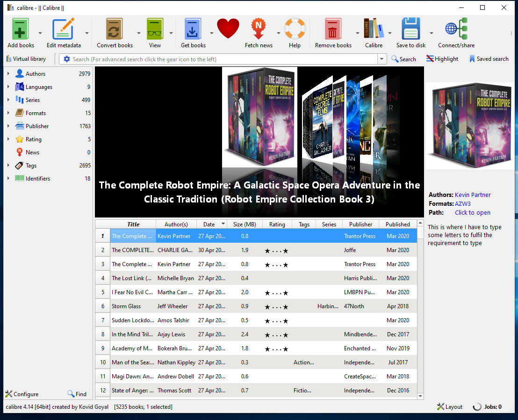Click the Add books icon
This screenshot has width=518, height=420.
click(21, 29)
